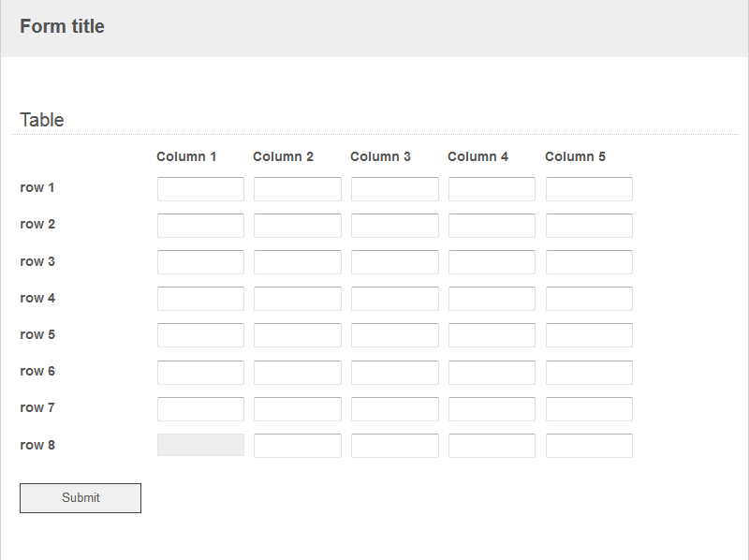Click the row 3 Column 1 field

[x=200, y=262]
